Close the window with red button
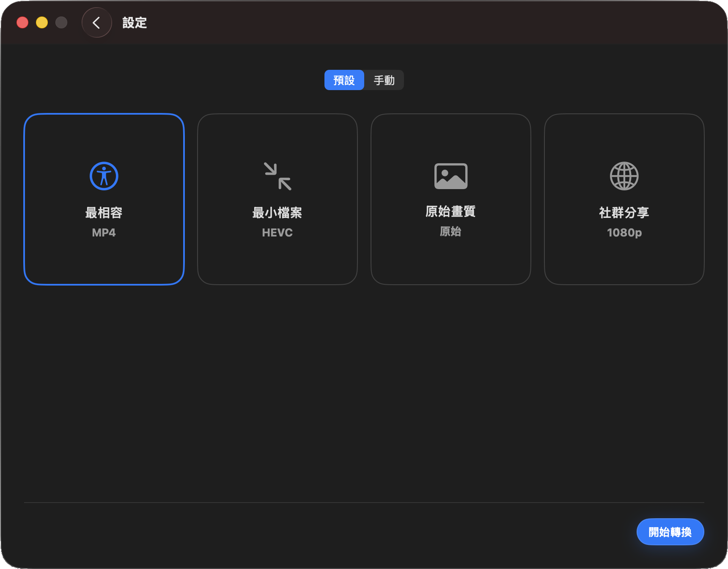 tap(22, 22)
